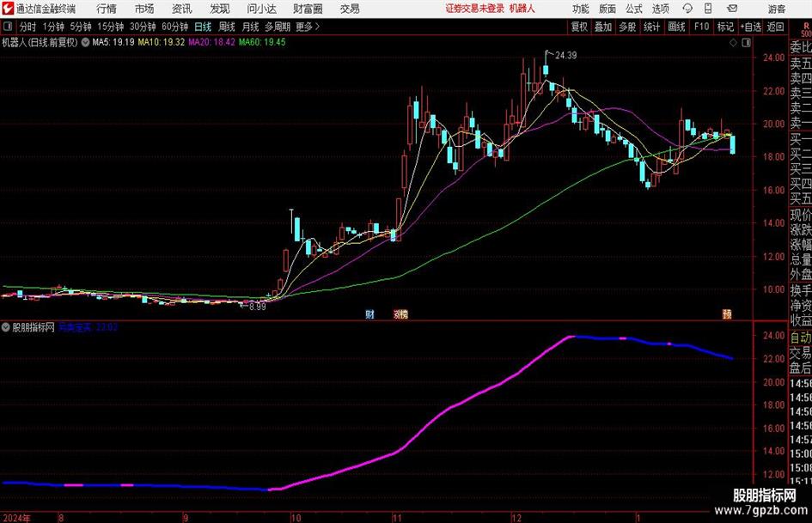
Task: Click the 返回 back button
Action: pos(775,27)
